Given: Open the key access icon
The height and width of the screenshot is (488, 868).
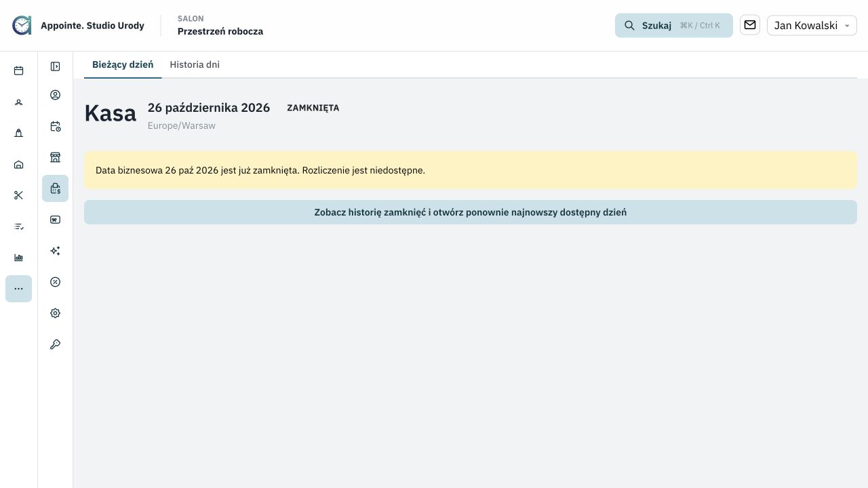Looking at the screenshot, I should click(x=55, y=344).
